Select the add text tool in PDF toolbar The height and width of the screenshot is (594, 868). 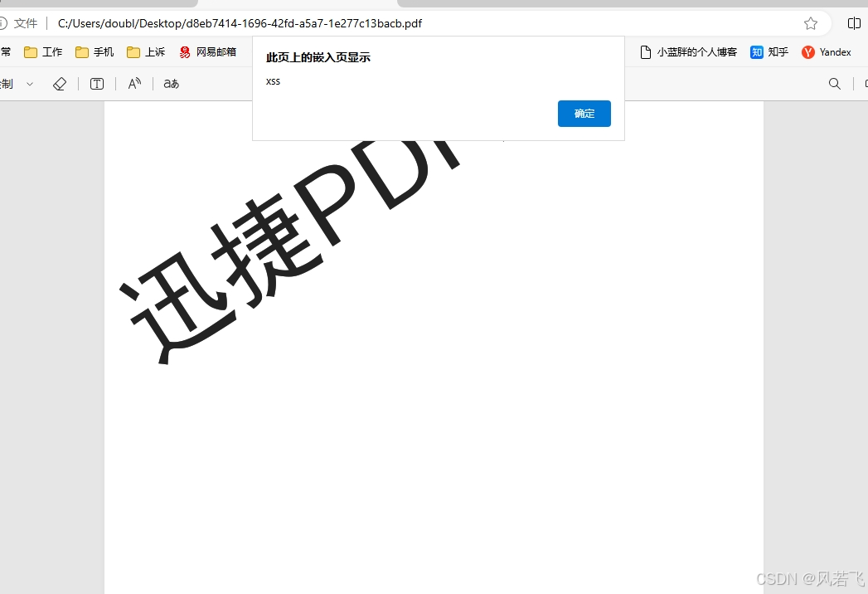(97, 84)
